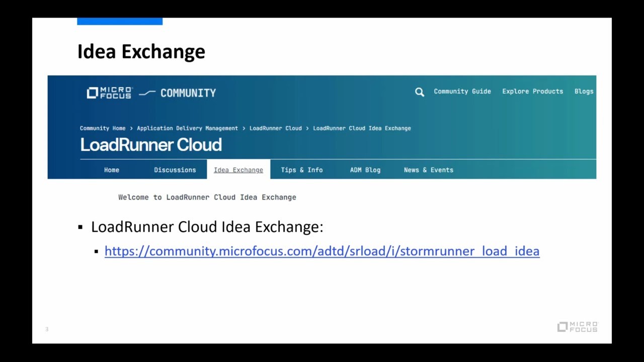Open Blogs in header navigation
The width and height of the screenshot is (644, 362).
(x=584, y=92)
